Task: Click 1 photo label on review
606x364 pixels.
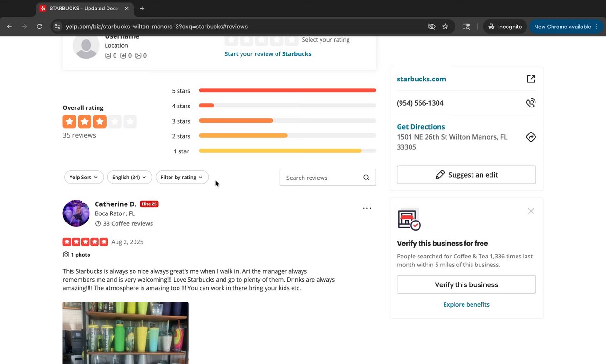Action: (77, 255)
